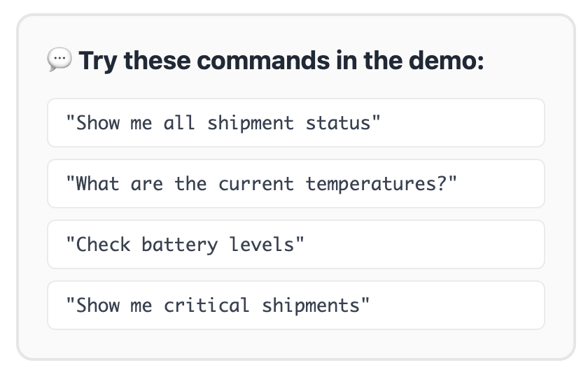Choose "What are the current temperatures?" command
588x372 pixels.
pyautogui.click(x=295, y=184)
